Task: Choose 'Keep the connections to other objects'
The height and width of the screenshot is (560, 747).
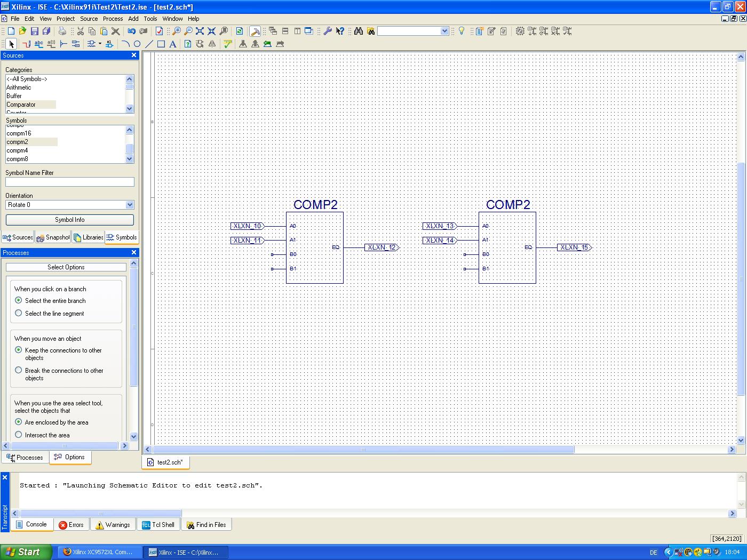Action: click(x=19, y=350)
